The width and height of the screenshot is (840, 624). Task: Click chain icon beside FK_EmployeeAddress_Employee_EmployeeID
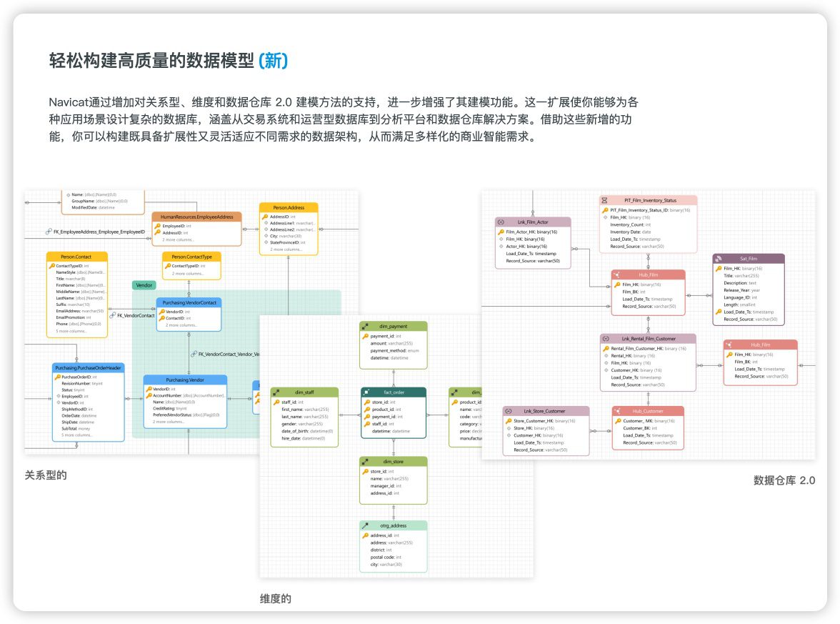click(x=49, y=232)
